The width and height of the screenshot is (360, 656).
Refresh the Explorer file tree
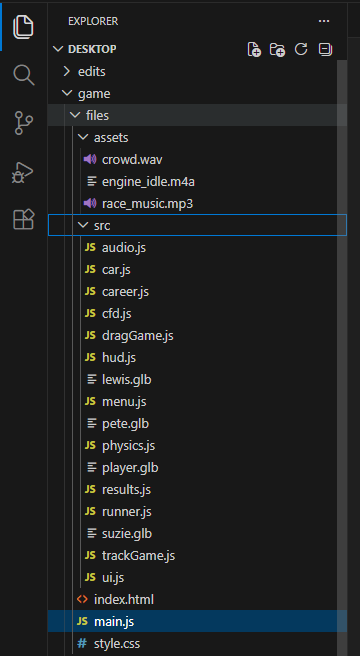[x=301, y=49]
